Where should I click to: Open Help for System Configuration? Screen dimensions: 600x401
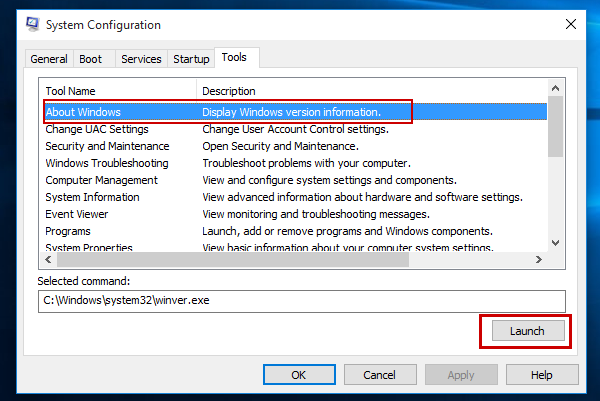tap(542, 375)
